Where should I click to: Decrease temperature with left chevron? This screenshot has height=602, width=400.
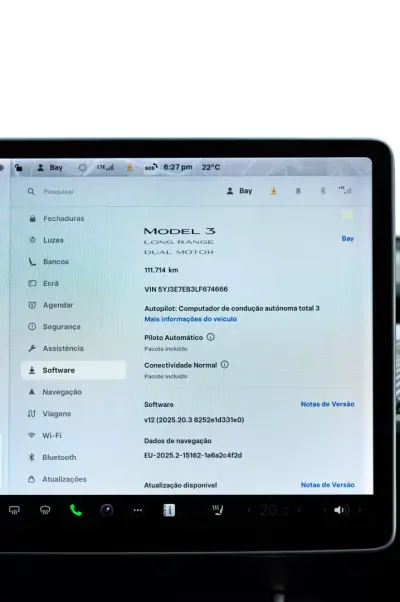click(x=249, y=510)
